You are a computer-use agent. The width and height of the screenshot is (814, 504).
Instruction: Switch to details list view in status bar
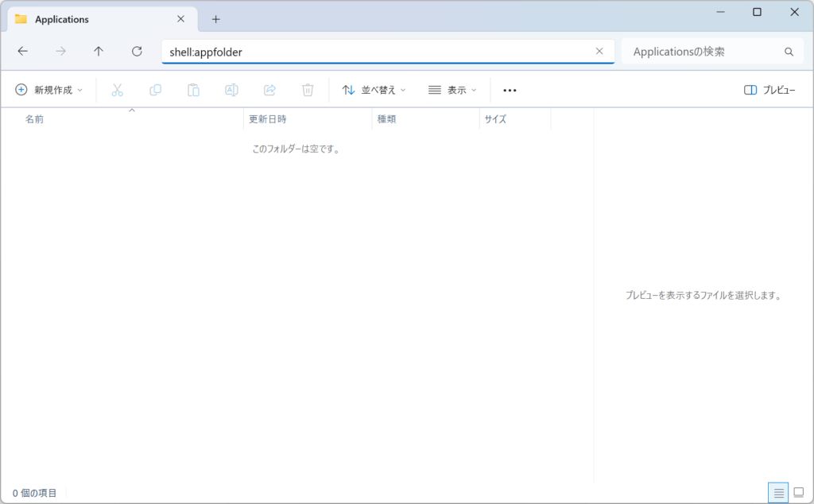[x=778, y=493]
